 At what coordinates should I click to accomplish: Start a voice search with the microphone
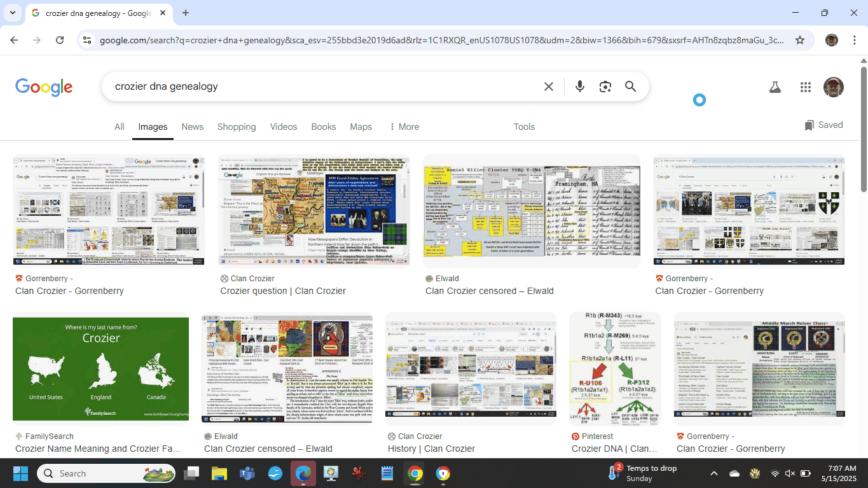coord(579,87)
